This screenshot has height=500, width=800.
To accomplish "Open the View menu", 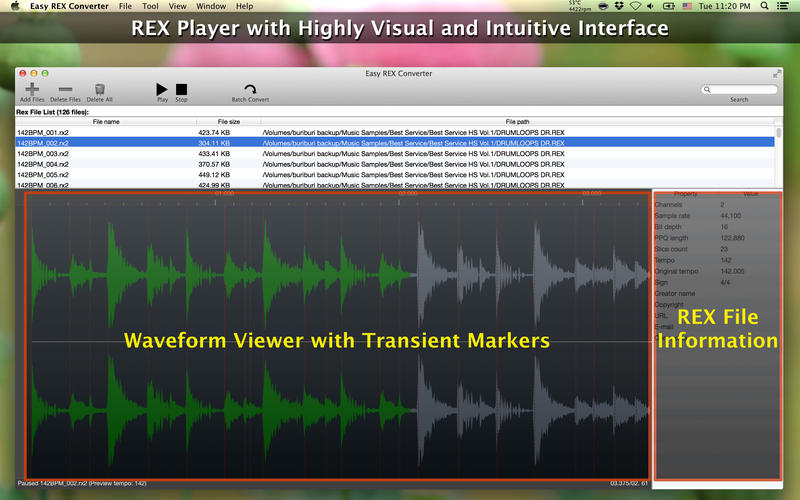I will (x=177, y=6).
